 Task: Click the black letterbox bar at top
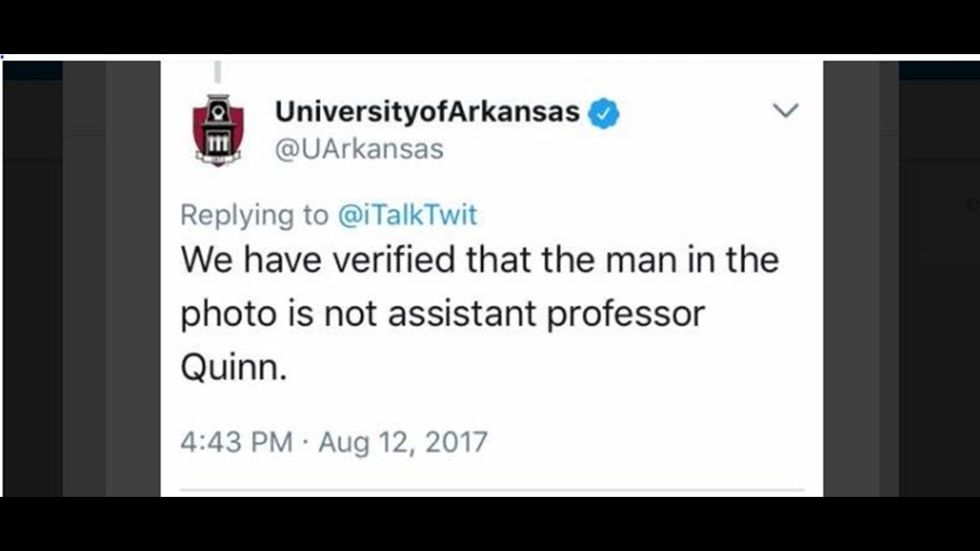coord(490,27)
